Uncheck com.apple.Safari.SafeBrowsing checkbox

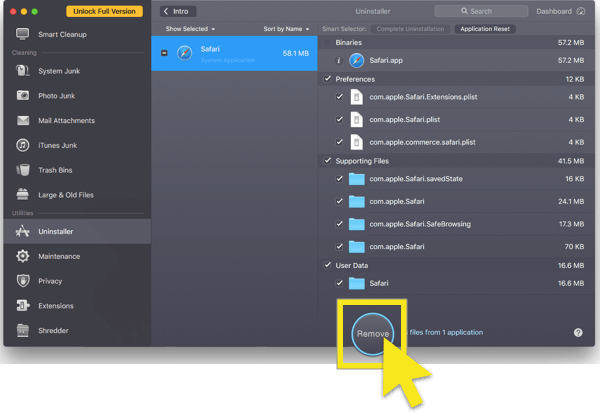coord(339,224)
